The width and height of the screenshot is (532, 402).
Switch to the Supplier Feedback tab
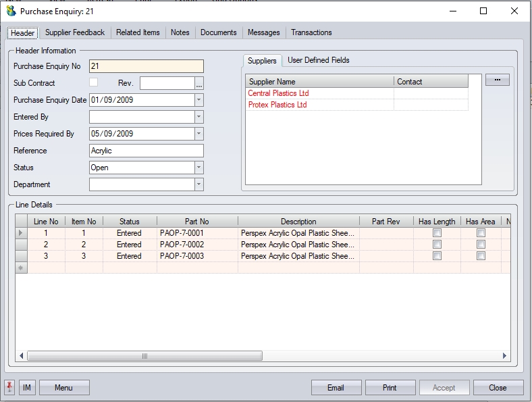click(75, 32)
